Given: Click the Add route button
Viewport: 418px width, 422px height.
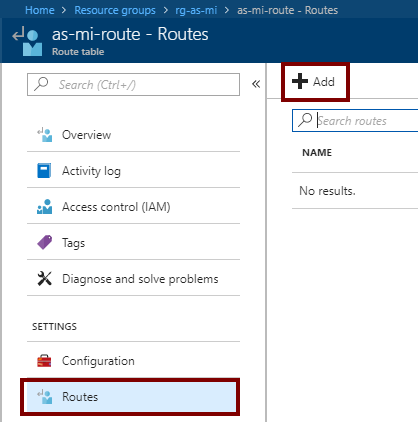Looking at the screenshot, I should click(315, 82).
